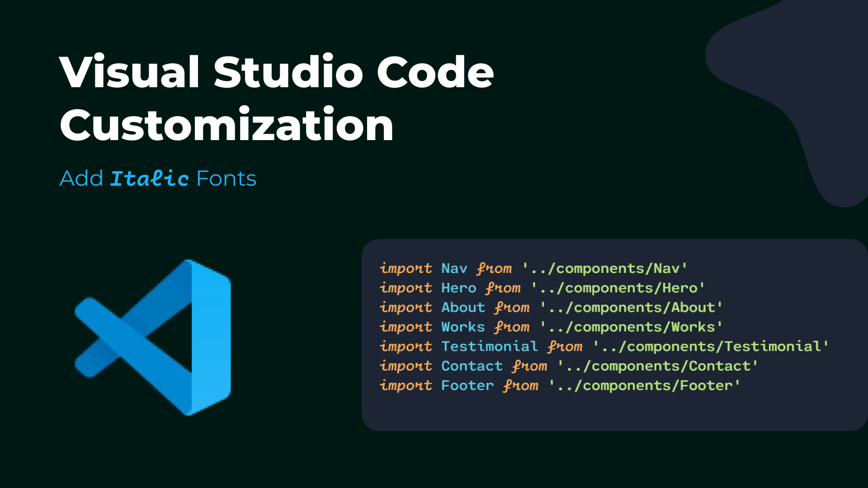The width and height of the screenshot is (868, 488).
Task: Click the '../components/Testimonial' path string
Action: 711,346
